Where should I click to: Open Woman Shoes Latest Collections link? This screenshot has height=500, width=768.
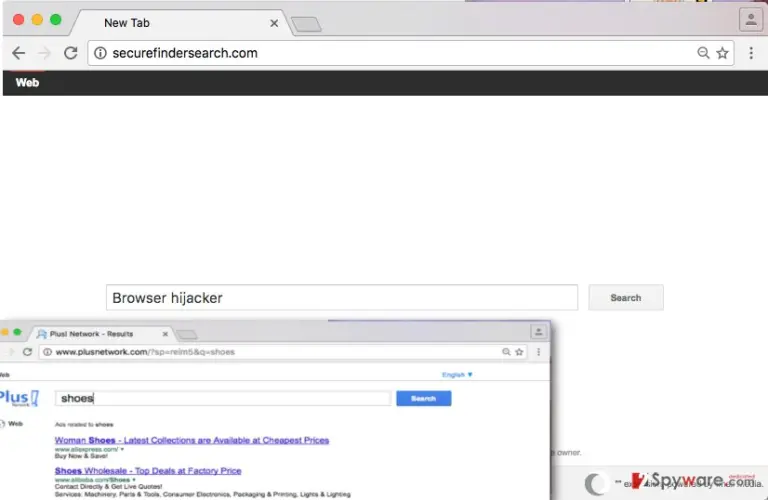point(192,440)
